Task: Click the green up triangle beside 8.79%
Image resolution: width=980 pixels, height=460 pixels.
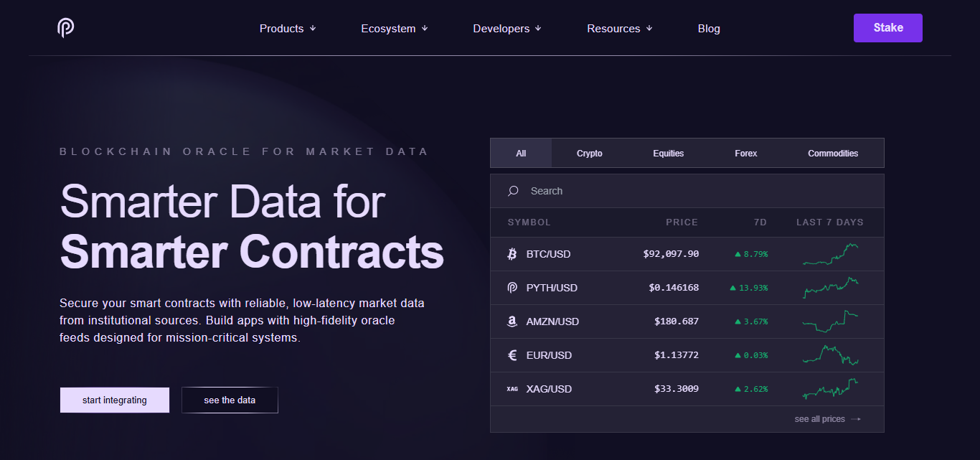Action: coord(738,254)
